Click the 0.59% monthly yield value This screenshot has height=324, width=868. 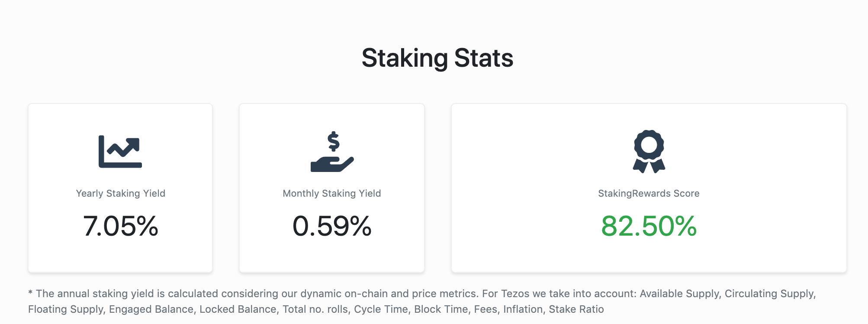click(x=332, y=226)
